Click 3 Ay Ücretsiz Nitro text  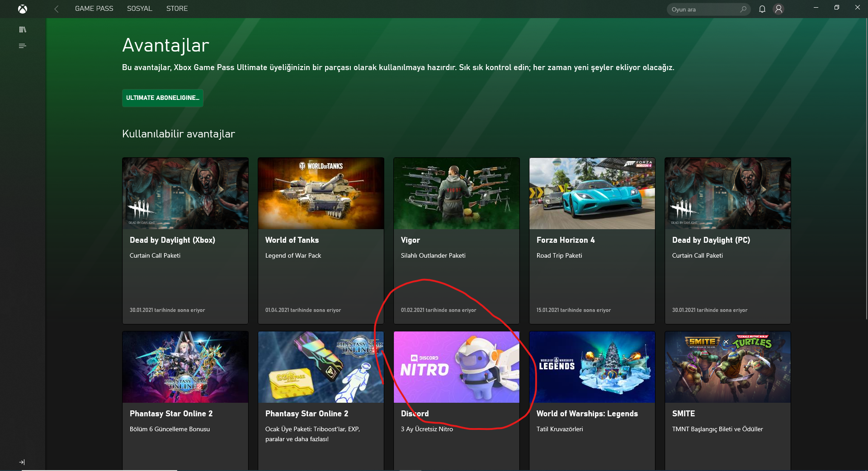point(427,429)
